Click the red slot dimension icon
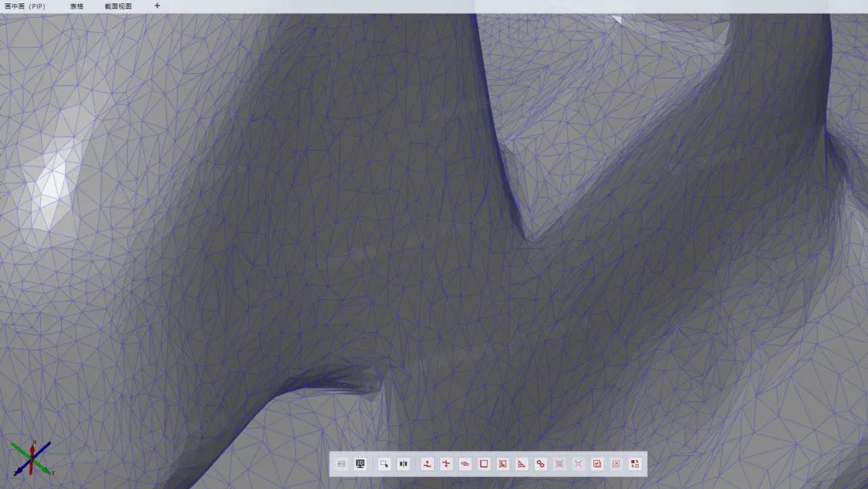Screen dimensions: 868x489 (465, 464)
